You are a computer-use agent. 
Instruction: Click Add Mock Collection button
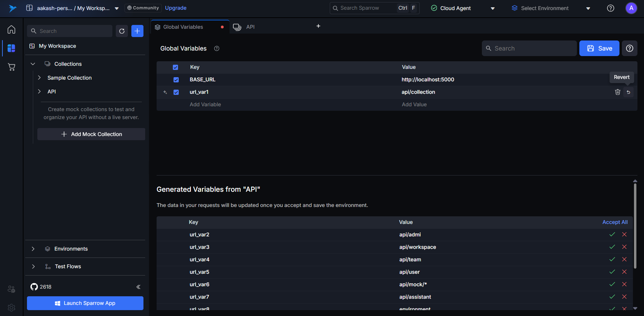(91, 134)
